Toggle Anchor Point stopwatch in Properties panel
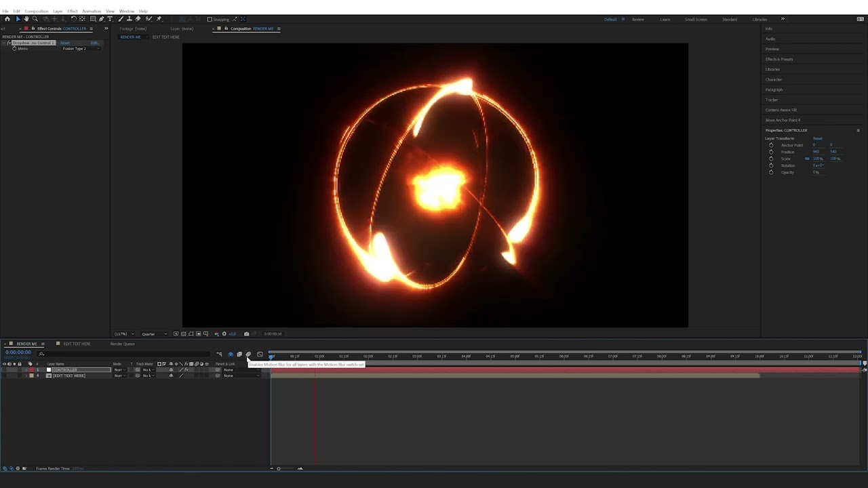This screenshot has height=488, width=868. 771,145
